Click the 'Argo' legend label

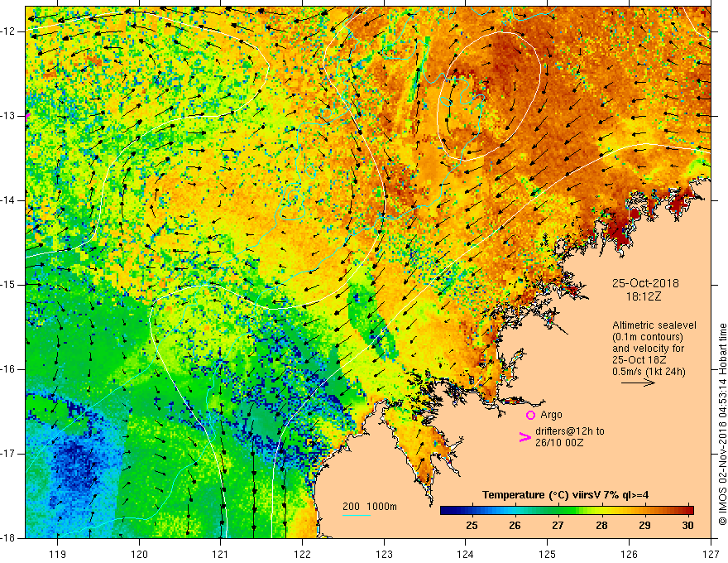coord(551,415)
